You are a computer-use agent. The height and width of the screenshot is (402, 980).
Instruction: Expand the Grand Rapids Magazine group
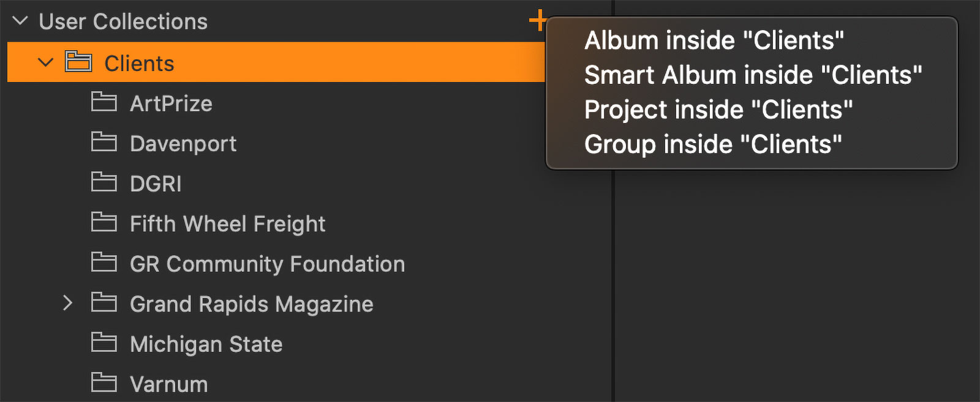[x=67, y=303]
